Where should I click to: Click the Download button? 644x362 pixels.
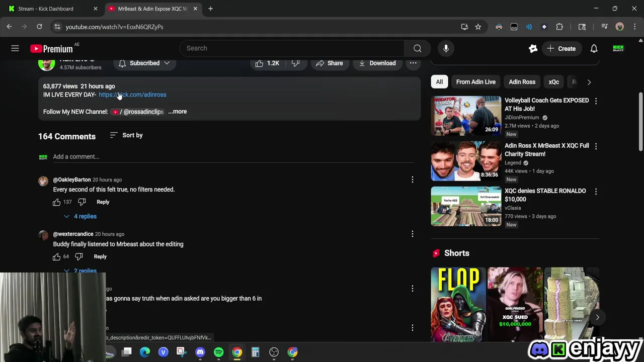coord(377,63)
